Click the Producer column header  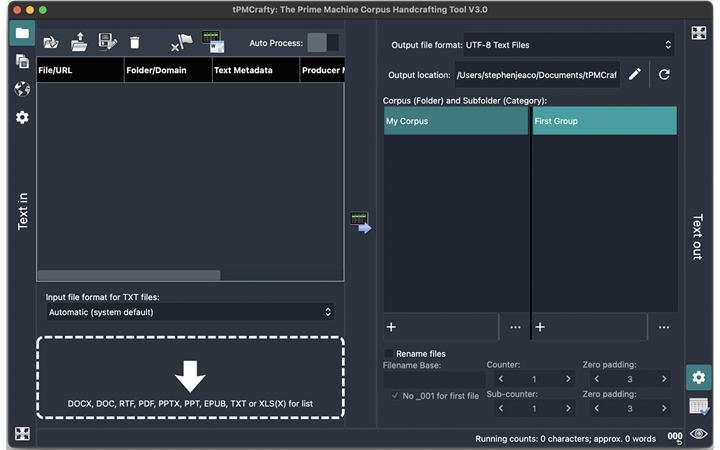pos(322,70)
